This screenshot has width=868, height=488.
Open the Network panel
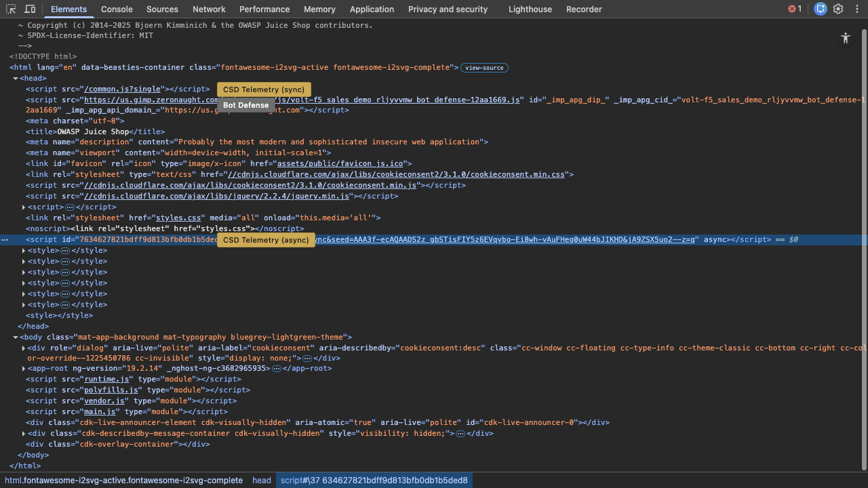click(x=209, y=9)
